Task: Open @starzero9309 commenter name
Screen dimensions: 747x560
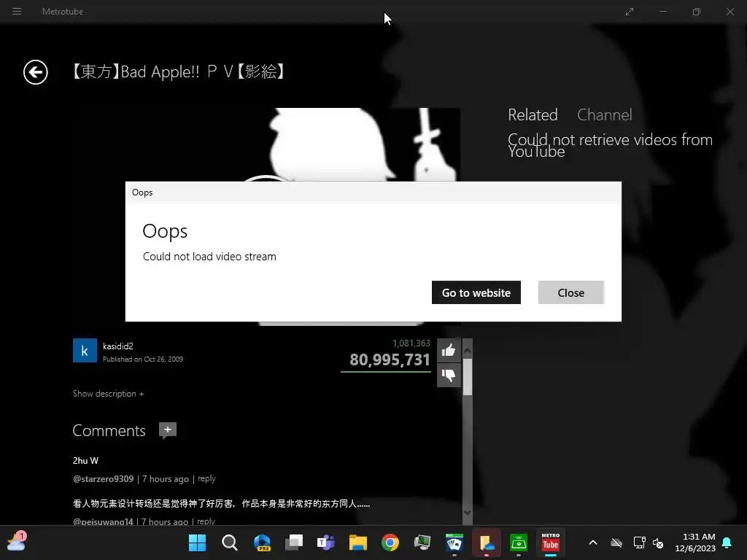Action: 104,478
